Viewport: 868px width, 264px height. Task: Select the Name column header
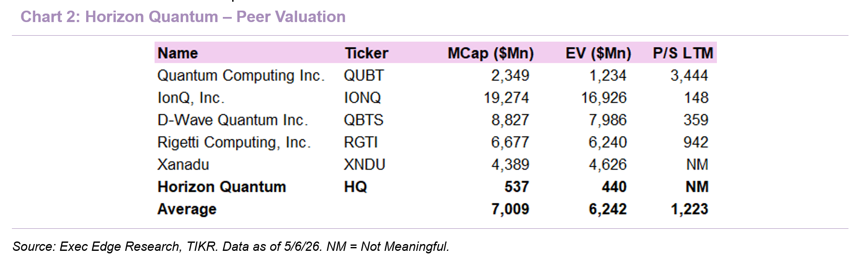tap(178, 53)
